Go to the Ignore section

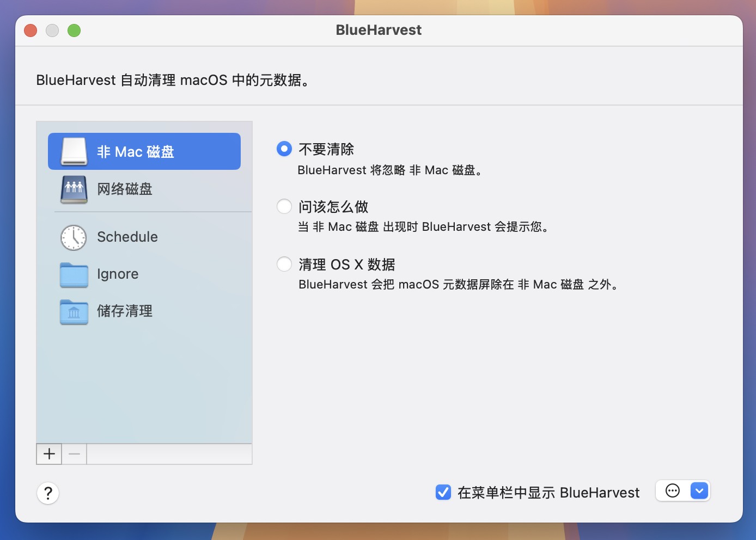(144, 274)
